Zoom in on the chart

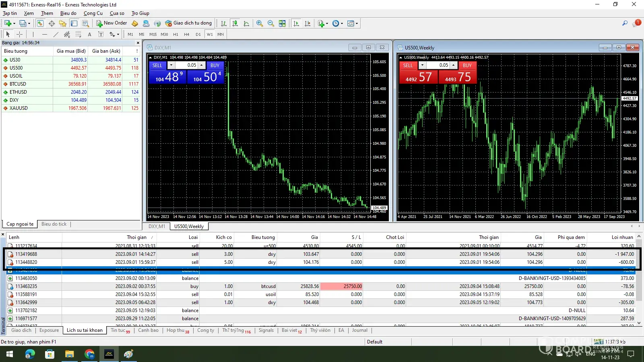pyautogui.click(x=260, y=23)
